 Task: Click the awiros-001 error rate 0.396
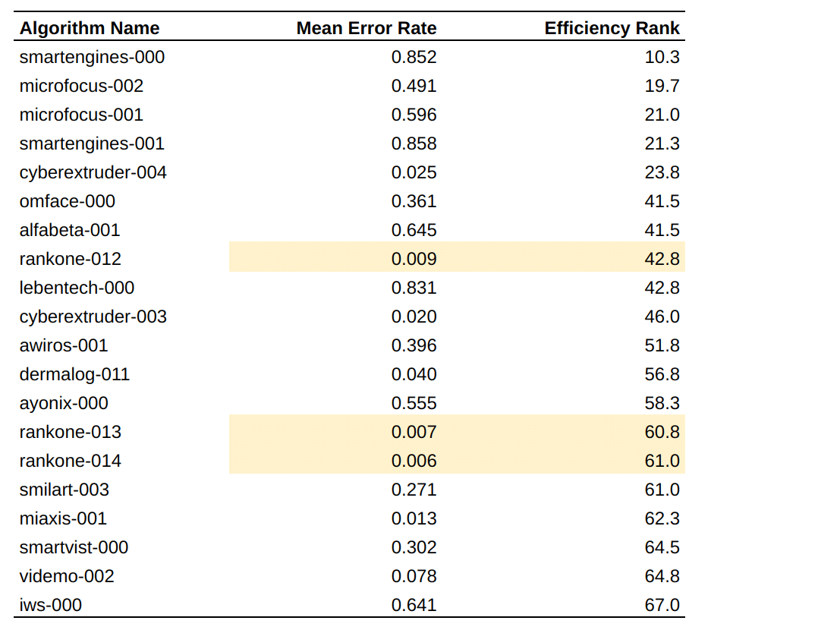click(x=414, y=345)
